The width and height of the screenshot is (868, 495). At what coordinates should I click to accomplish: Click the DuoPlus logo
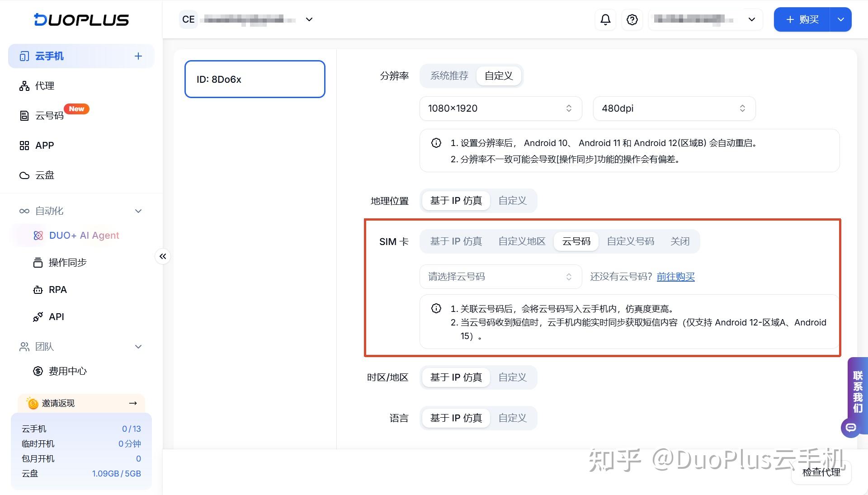(81, 19)
